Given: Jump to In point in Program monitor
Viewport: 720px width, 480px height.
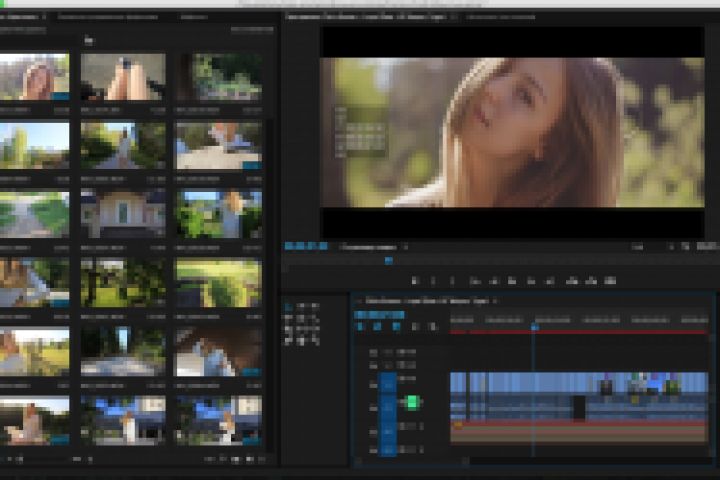Looking at the screenshot, I should click(x=475, y=281).
